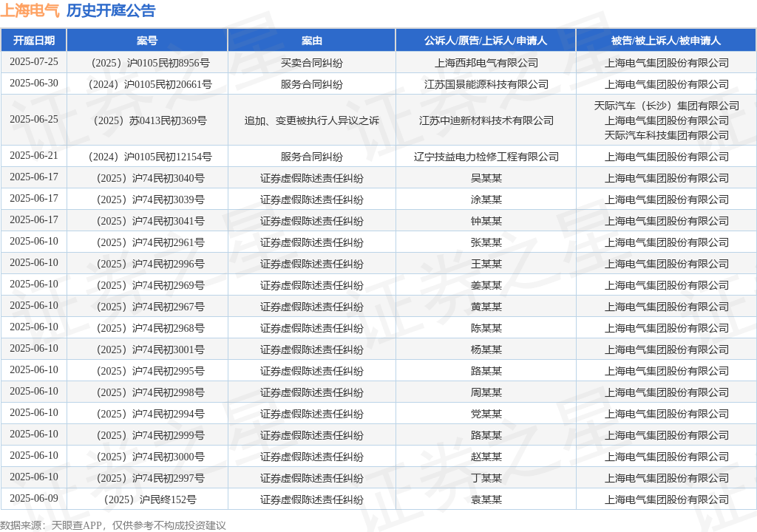Click plaintiff 杨某某
757x532 pixels.
coord(486,349)
